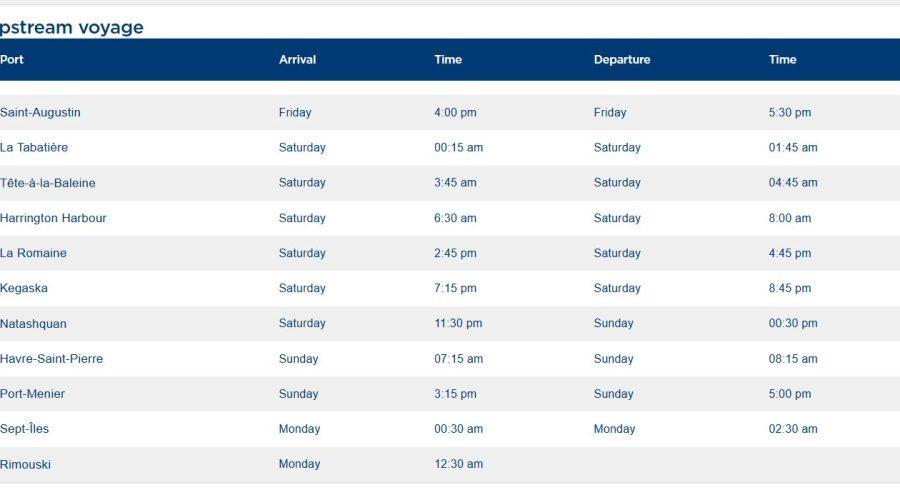Screen dimensions: 900x500
Task: Click the Port column header
Action: pyautogui.click(x=12, y=60)
